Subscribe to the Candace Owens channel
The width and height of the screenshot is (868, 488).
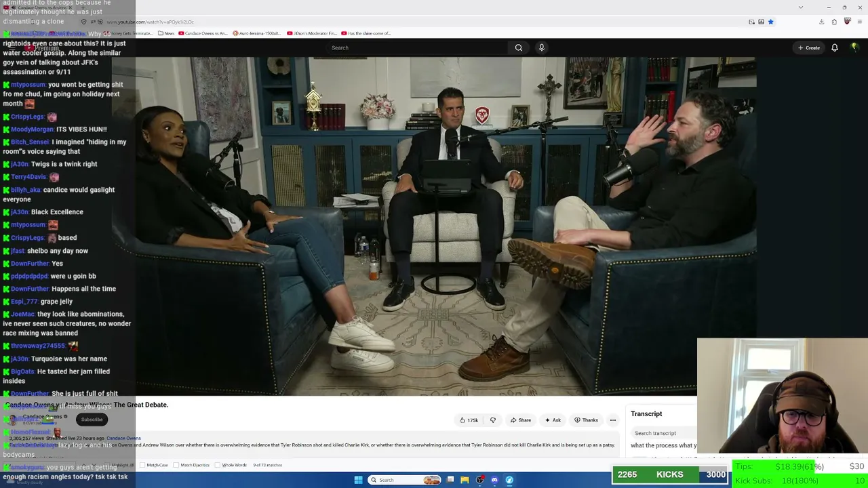(92, 420)
